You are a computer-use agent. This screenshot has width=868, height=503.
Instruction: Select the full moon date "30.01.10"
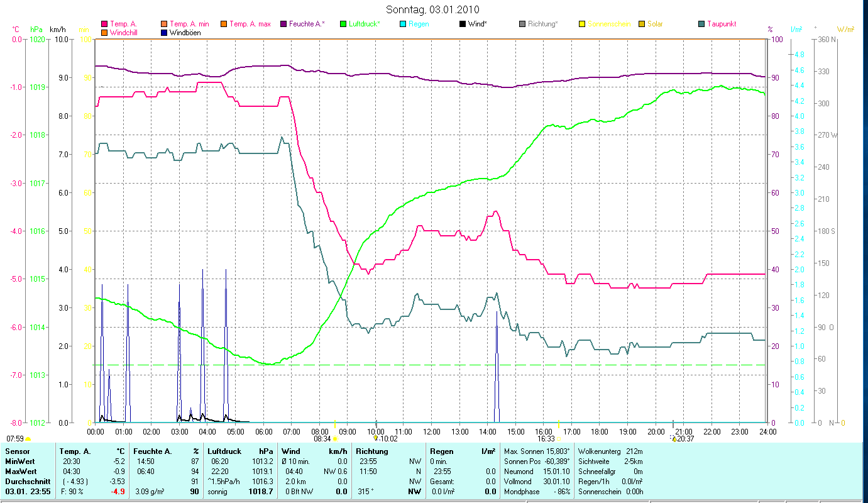[556, 482]
